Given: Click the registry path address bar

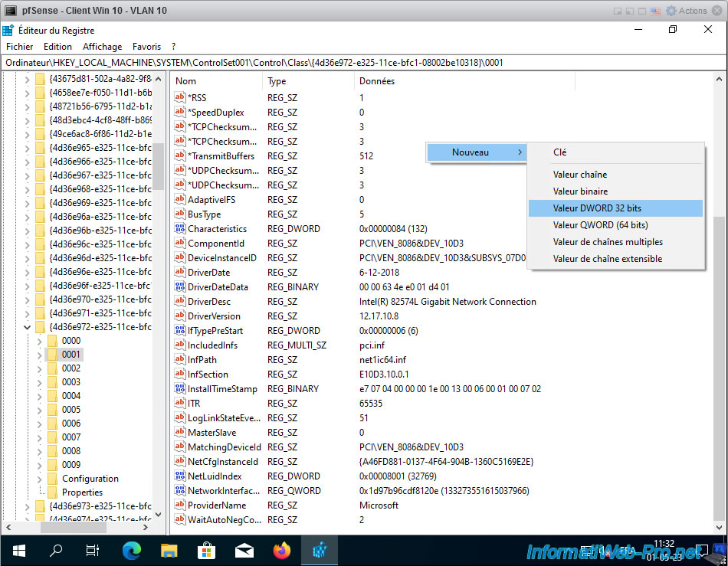Looking at the screenshot, I should coord(364,63).
